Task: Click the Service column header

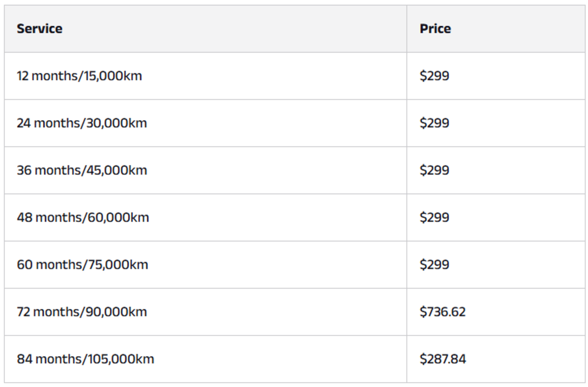Action: [40, 29]
